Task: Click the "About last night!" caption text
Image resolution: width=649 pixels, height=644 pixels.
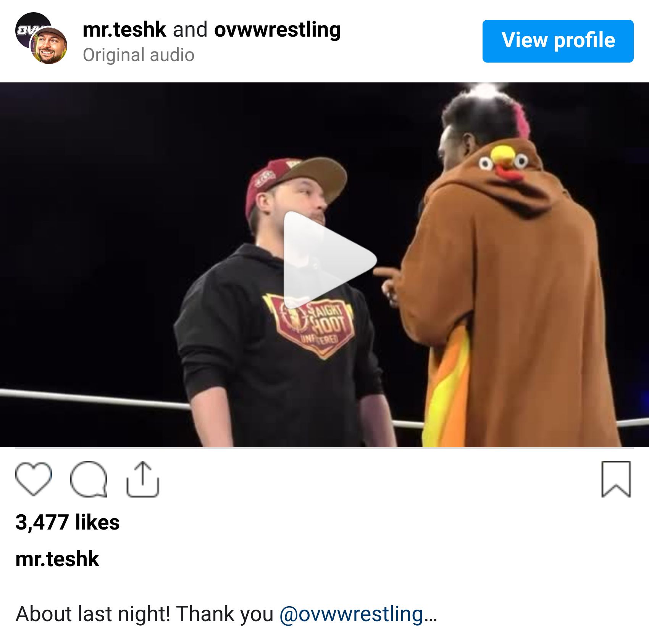Action: pyautogui.click(x=93, y=614)
